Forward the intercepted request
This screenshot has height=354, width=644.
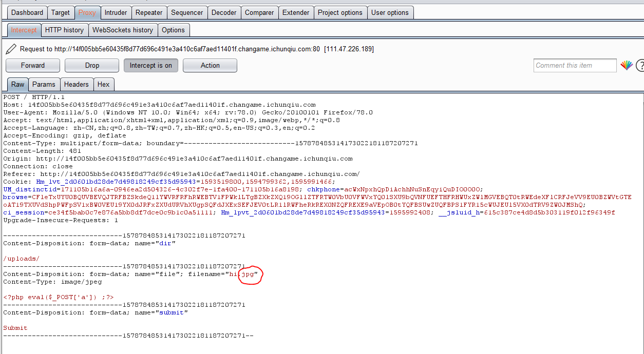point(33,65)
